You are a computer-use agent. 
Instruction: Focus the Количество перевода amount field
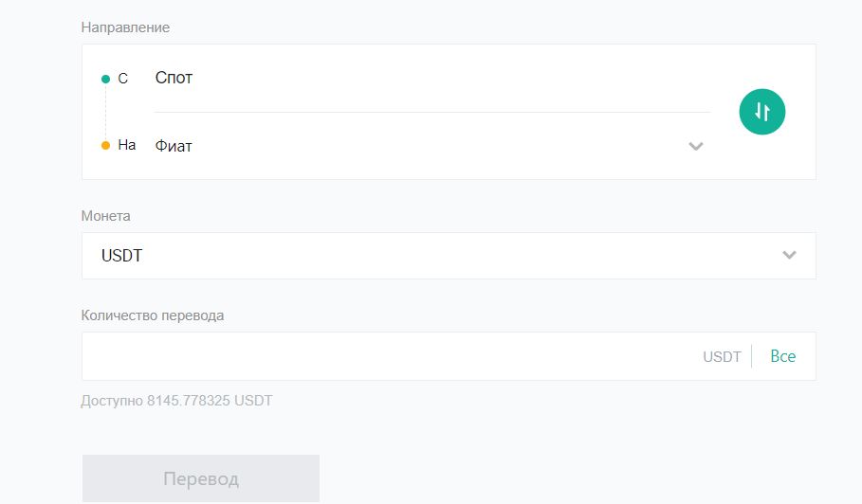449,356
